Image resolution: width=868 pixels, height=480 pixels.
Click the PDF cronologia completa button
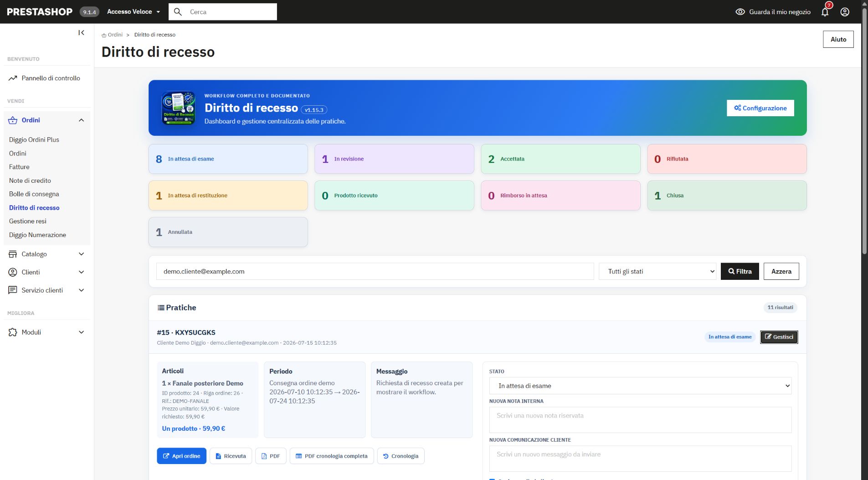332,456
